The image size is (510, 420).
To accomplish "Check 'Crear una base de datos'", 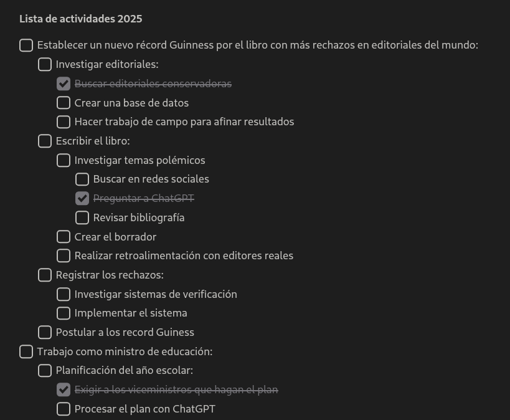I will (64, 103).
